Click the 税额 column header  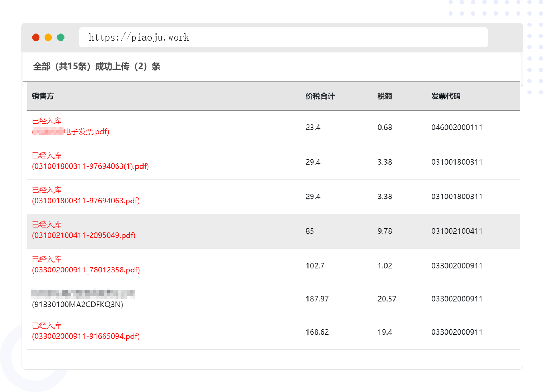384,96
